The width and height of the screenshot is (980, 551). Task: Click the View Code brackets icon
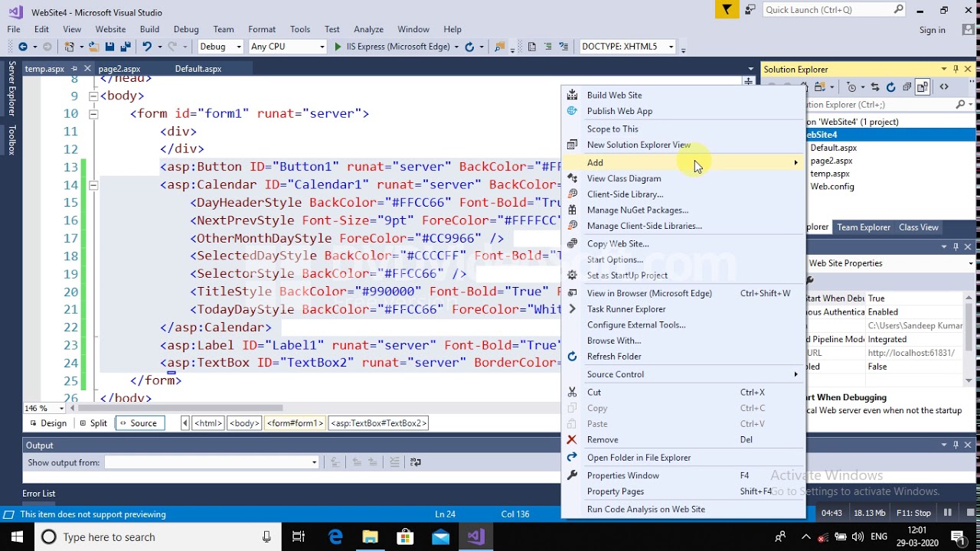(944, 87)
